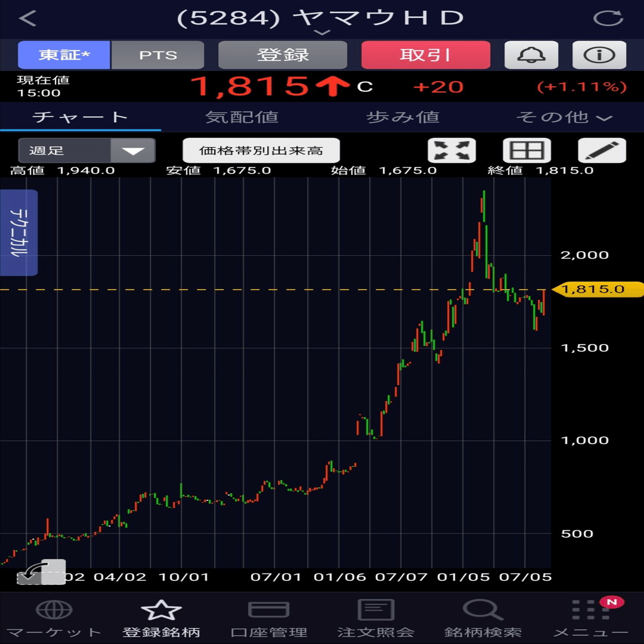Select the pencil drawing tool
Image resolution: width=644 pixels, height=644 pixels.
coord(602,150)
